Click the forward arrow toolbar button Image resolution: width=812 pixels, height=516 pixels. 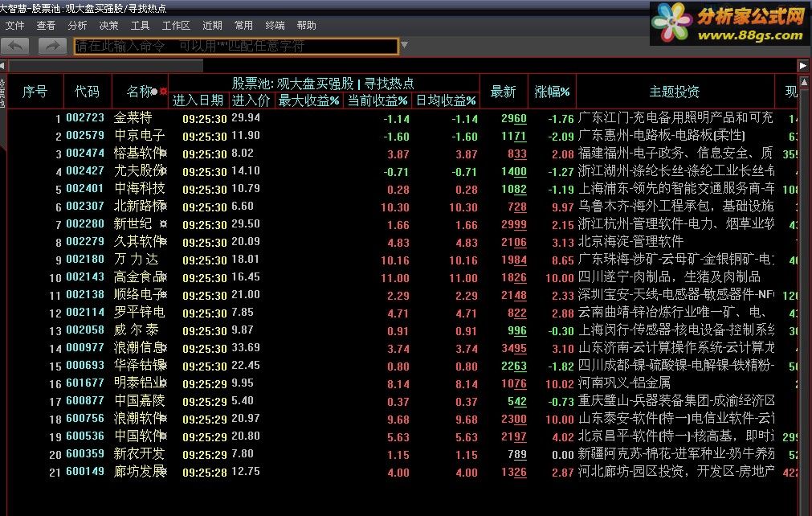pos(52,46)
